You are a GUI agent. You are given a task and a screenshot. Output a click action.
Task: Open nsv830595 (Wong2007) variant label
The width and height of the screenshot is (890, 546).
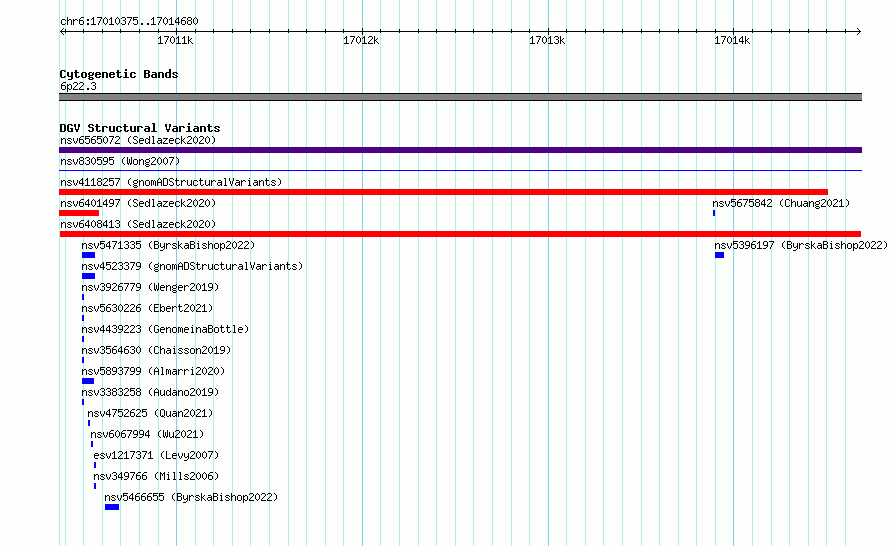click(120, 161)
